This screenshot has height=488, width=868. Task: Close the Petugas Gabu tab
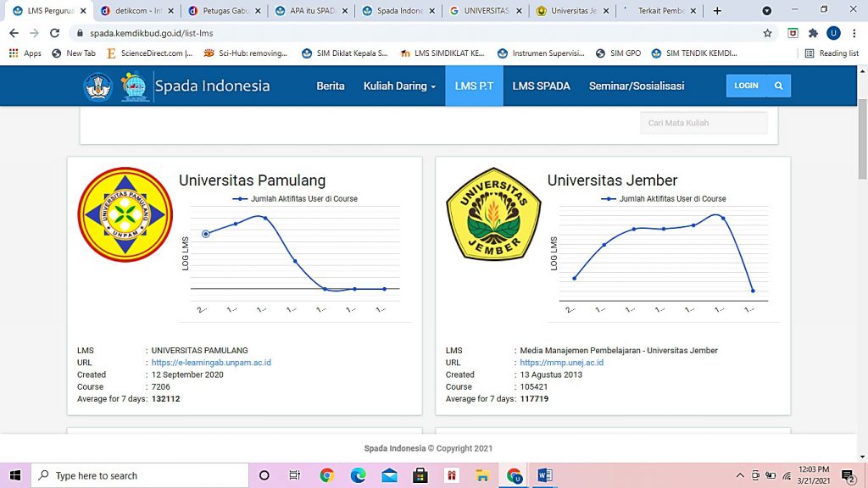click(258, 10)
